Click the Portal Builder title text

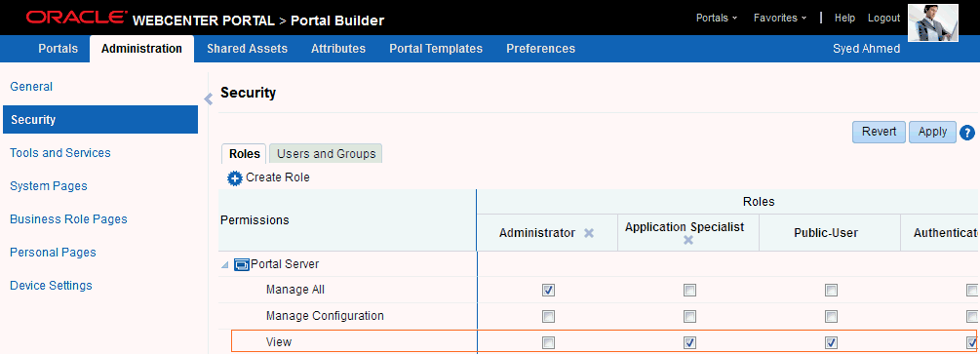pos(337,21)
